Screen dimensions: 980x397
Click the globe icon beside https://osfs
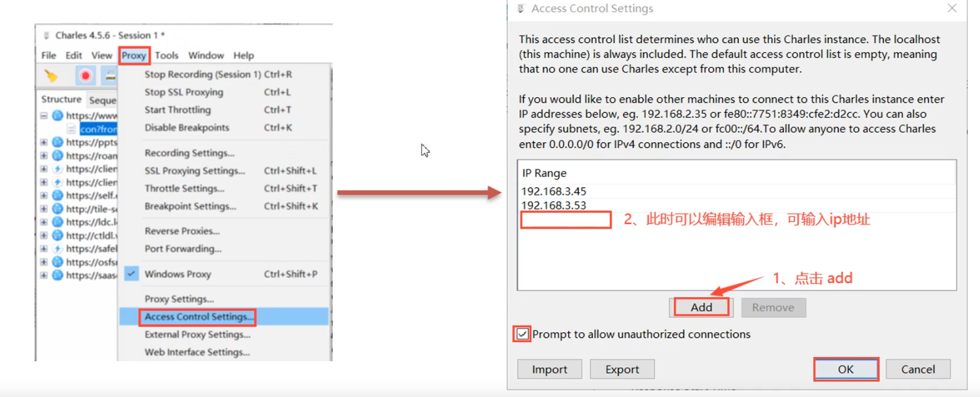click(58, 262)
